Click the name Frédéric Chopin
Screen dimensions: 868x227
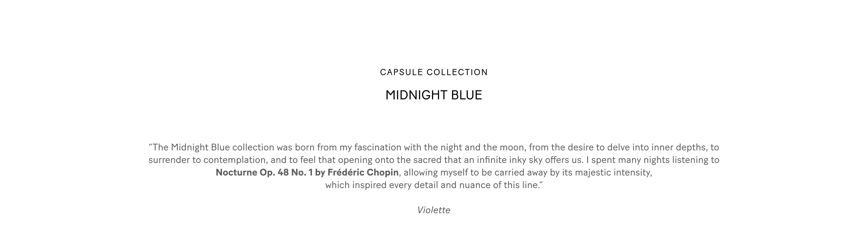(x=363, y=172)
